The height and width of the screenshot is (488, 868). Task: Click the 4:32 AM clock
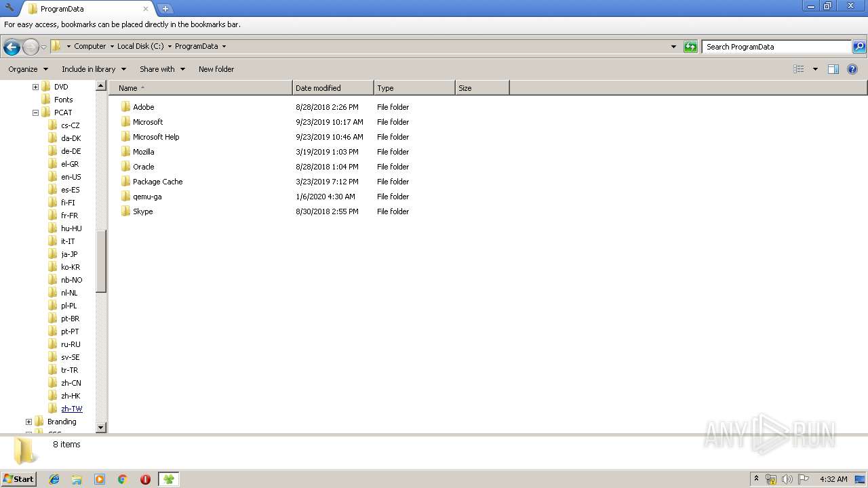pos(833,479)
